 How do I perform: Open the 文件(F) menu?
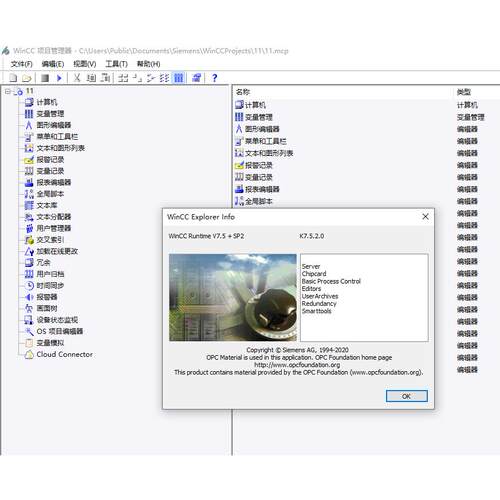pos(21,64)
